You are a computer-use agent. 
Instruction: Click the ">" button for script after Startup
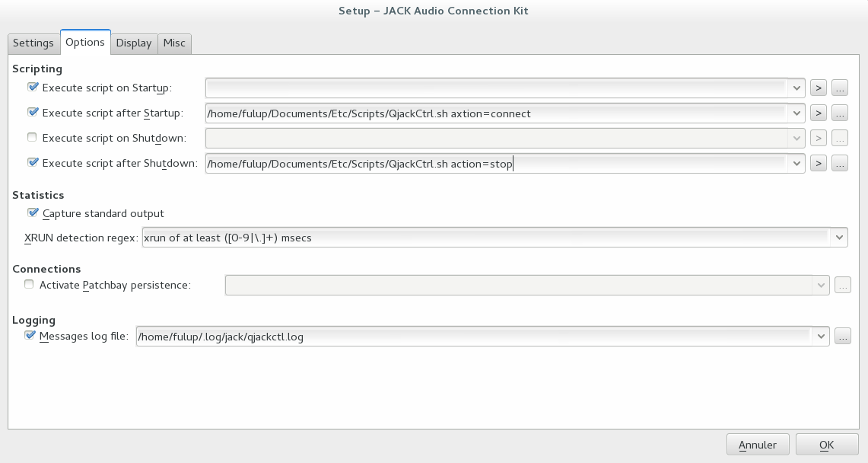click(x=818, y=113)
